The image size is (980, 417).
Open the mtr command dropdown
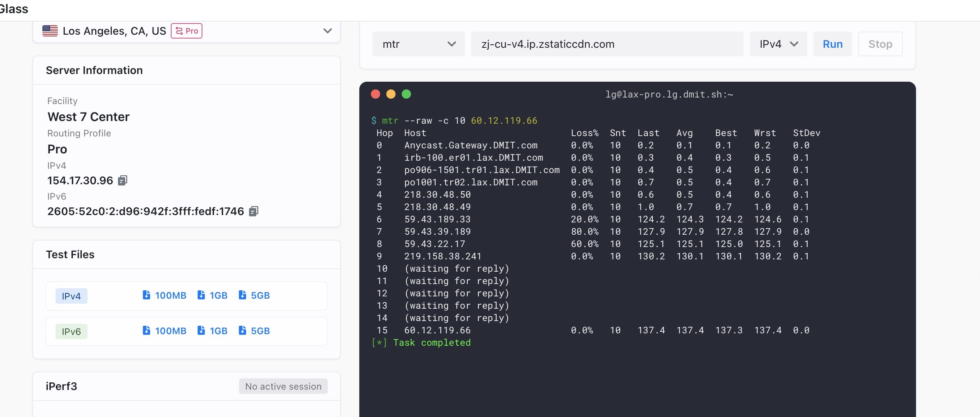point(418,44)
